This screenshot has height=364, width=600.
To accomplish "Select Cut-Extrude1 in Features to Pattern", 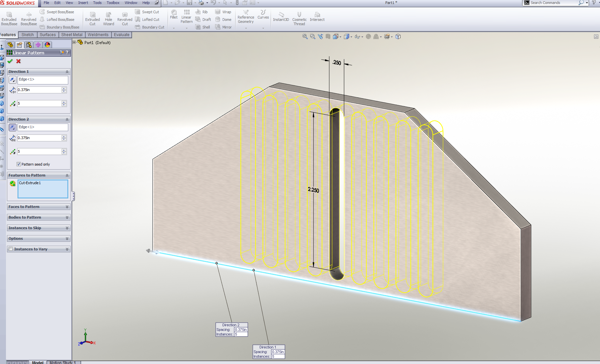I will (30, 183).
